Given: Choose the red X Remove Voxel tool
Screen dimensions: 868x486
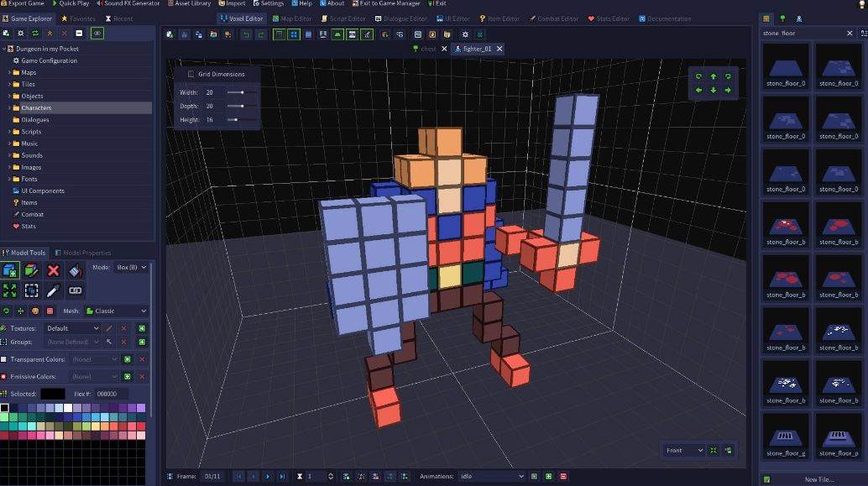Looking at the screenshot, I should [x=54, y=270].
